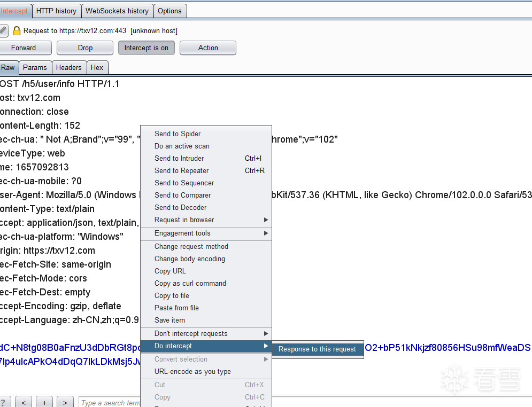The width and height of the screenshot is (532, 407).
Task: Go to next search match with the > button
Action: [65, 402]
